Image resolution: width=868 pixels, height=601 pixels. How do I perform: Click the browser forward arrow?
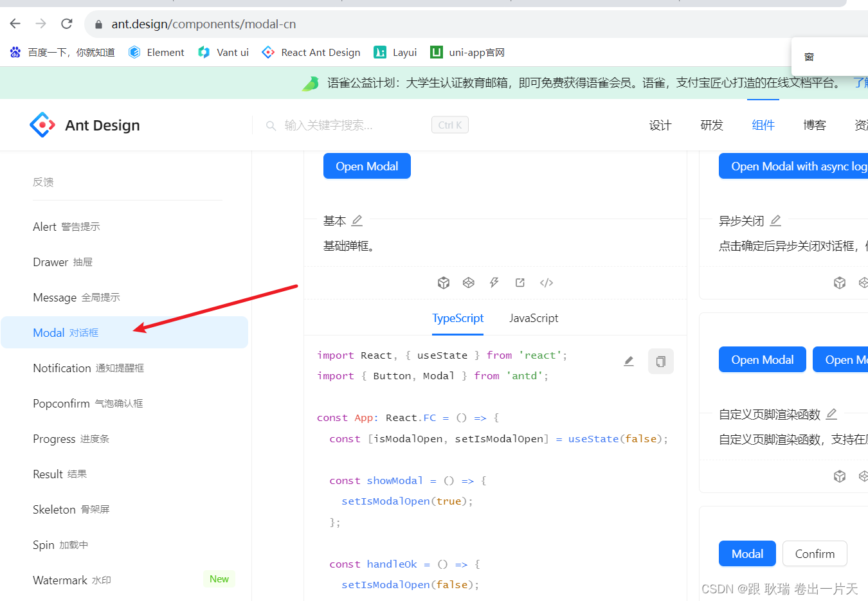click(x=41, y=24)
